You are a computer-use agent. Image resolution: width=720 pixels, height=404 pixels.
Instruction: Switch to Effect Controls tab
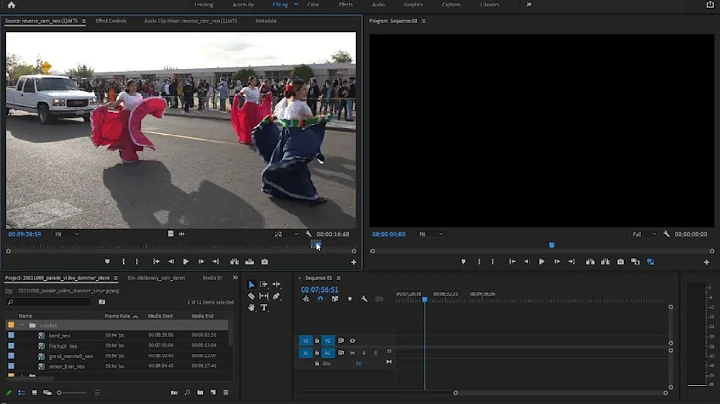[111, 21]
